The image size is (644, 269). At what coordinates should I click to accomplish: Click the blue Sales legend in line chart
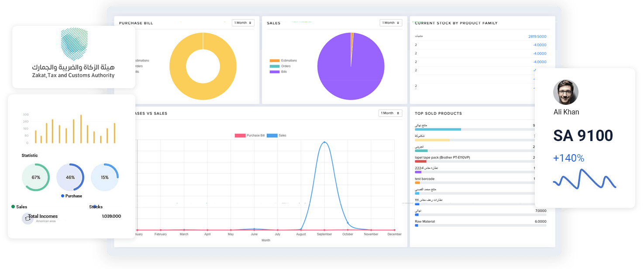pos(276,136)
